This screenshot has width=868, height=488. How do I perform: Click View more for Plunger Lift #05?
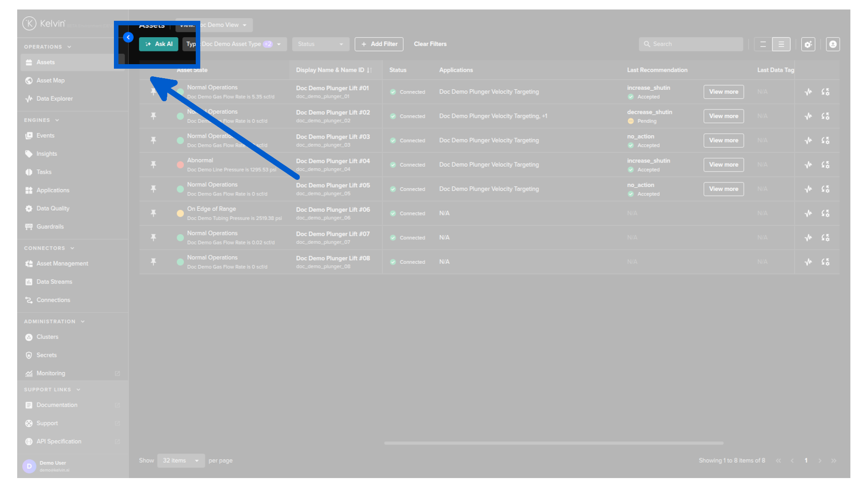coord(723,189)
